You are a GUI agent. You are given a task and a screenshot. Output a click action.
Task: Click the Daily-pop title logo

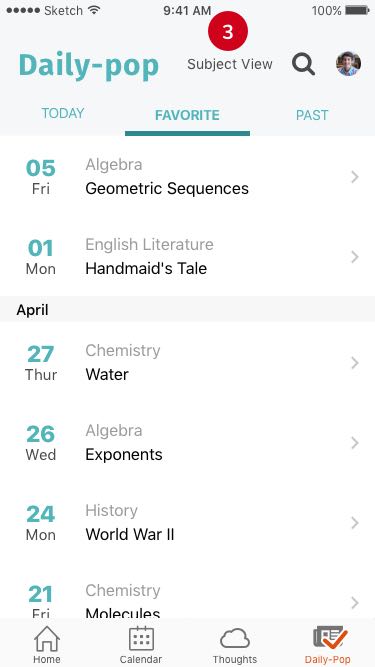89,66
